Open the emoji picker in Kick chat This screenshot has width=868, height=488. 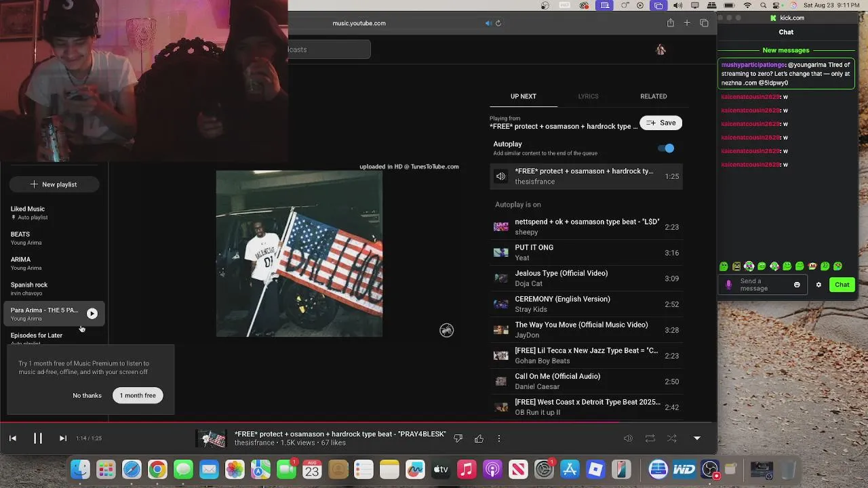[797, 285]
